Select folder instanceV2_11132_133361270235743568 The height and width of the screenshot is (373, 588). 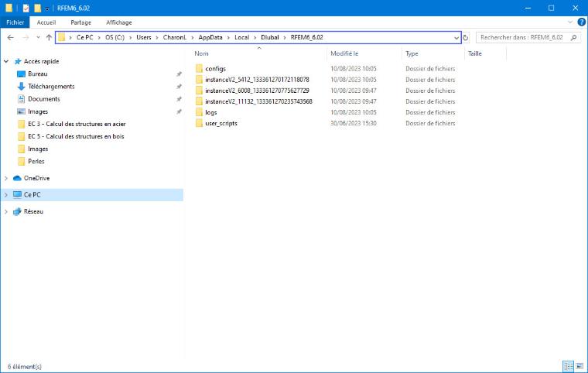tap(258, 101)
